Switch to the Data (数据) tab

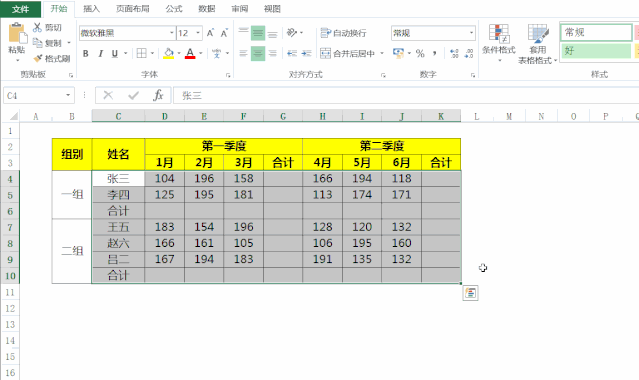pyautogui.click(x=207, y=9)
